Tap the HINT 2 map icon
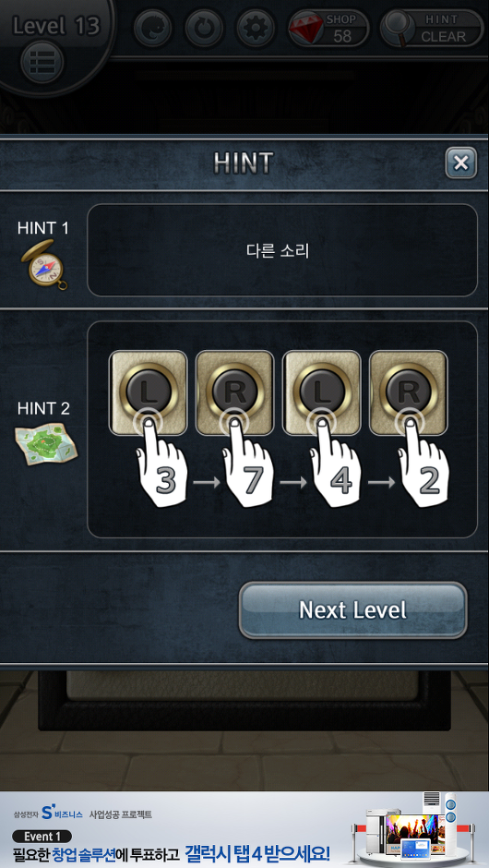489x868 pixels. point(46,443)
